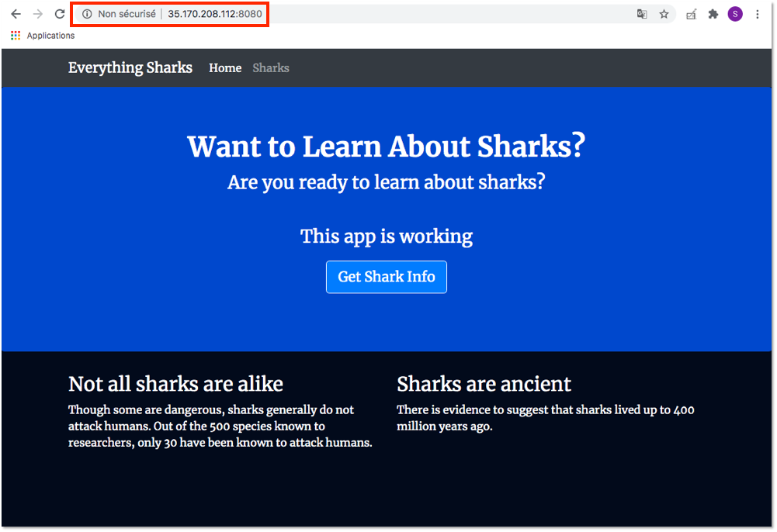Click the paragraph about 400 million years ago
The image size is (777, 532).
[546, 418]
